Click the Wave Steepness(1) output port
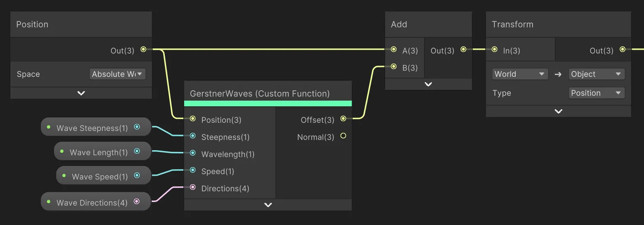Image resolution: width=644 pixels, height=225 pixels. pyautogui.click(x=137, y=127)
